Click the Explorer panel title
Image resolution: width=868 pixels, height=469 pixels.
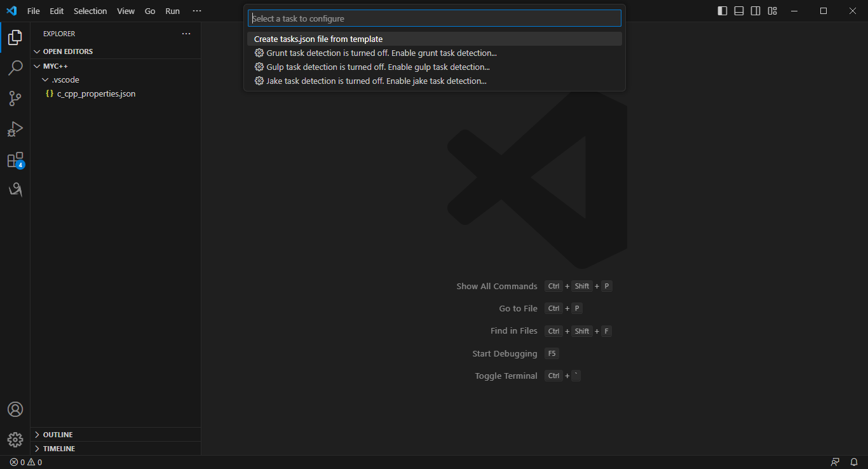pyautogui.click(x=59, y=34)
